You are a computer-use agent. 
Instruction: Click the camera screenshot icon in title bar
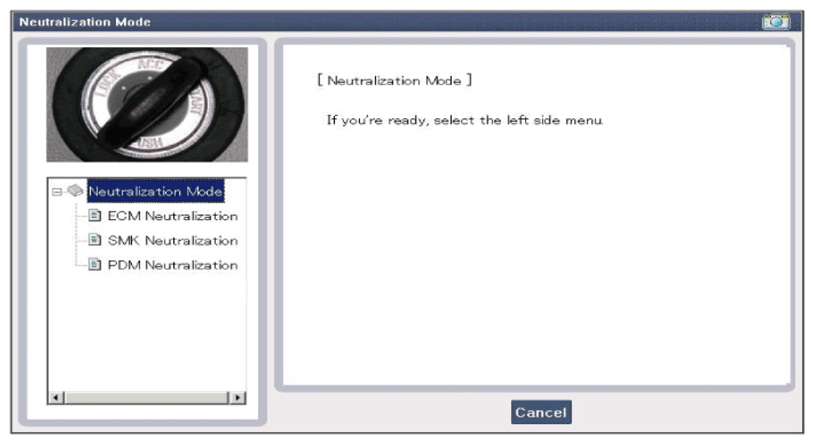pos(776,22)
